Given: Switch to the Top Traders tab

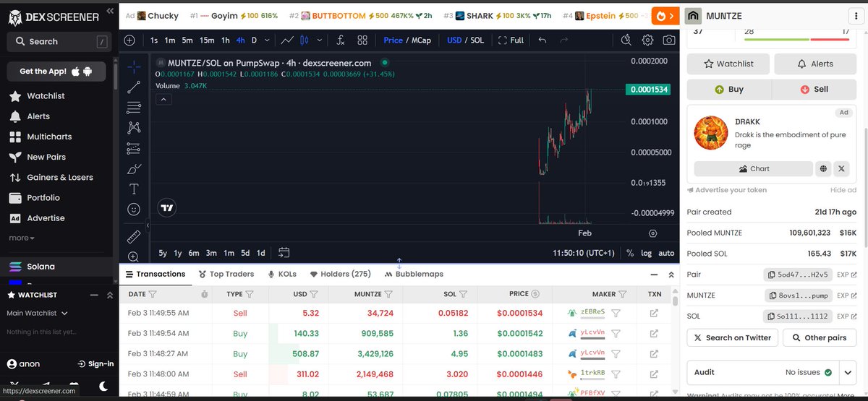Looking at the screenshot, I should tap(226, 274).
